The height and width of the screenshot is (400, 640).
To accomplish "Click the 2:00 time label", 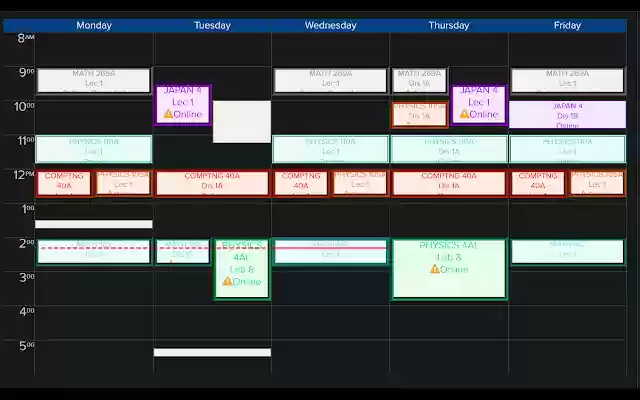I will [x=26, y=243].
